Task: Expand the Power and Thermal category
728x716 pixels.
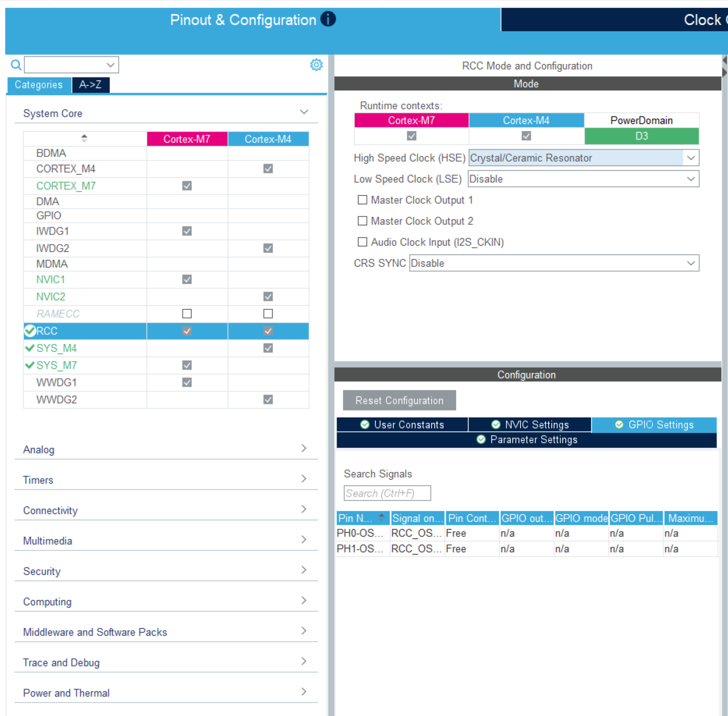Action: pyautogui.click(x=166, y=693)
